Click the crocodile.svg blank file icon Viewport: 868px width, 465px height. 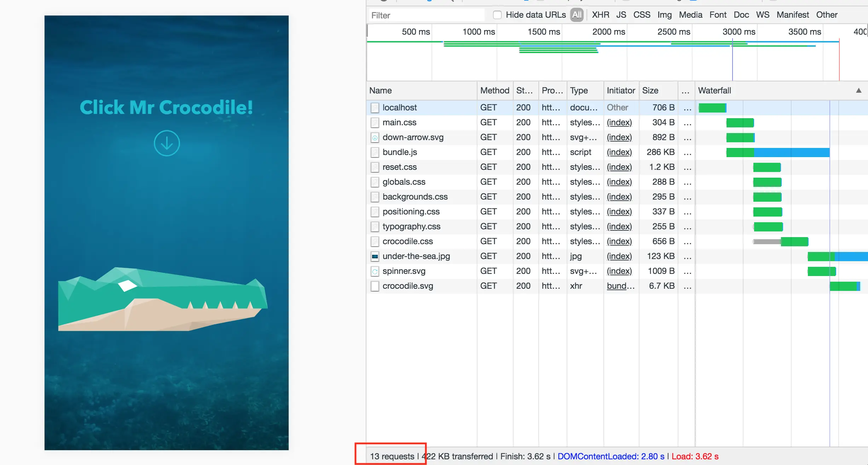click(375, 286)
